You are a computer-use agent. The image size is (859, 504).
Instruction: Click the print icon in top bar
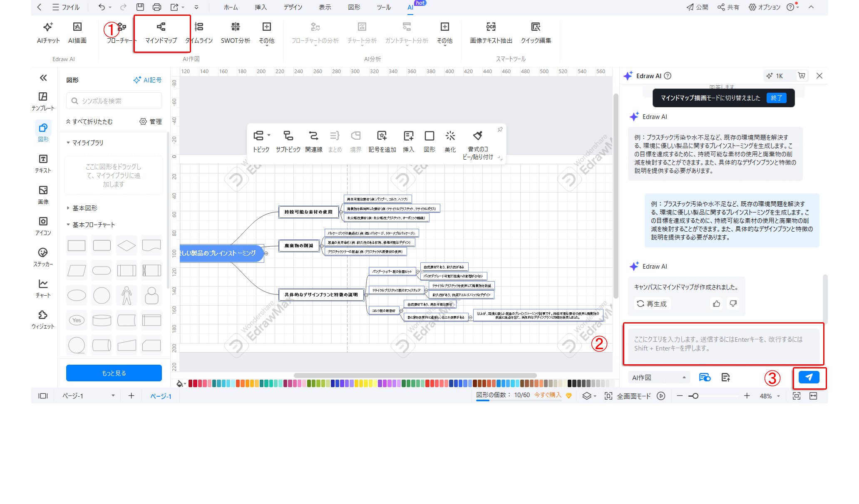pyautogui.click(x=157, y=7)
